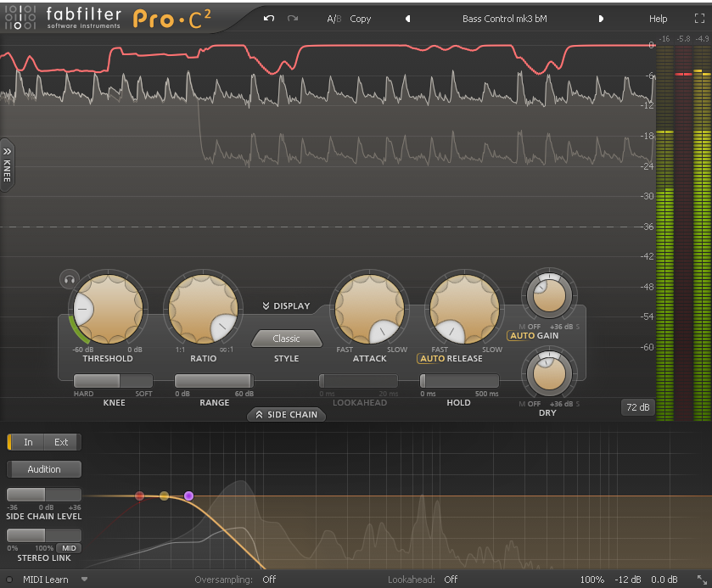Click the FabFilter logo icon
The height and width of the screenshot is (588, 712).
click(x=21, y=18)
